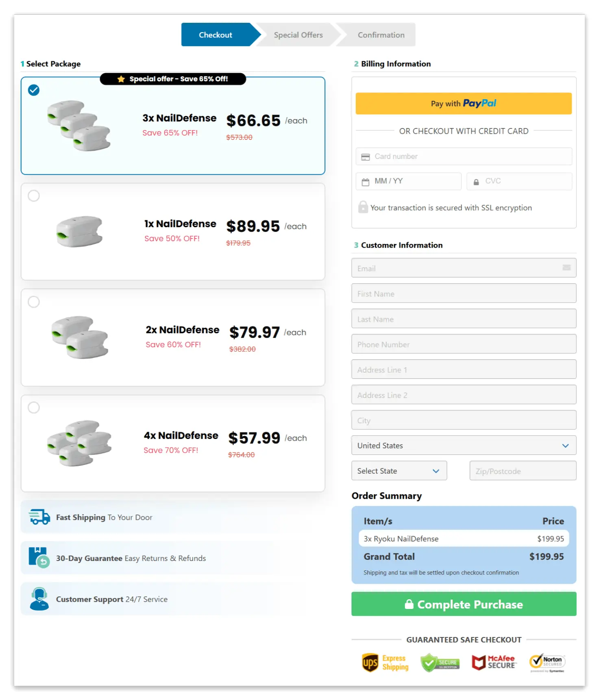Click the 1x NailDefense product image
Viewport: 599px width, 700px height.
pyautogui.click(x=79, y=231)
